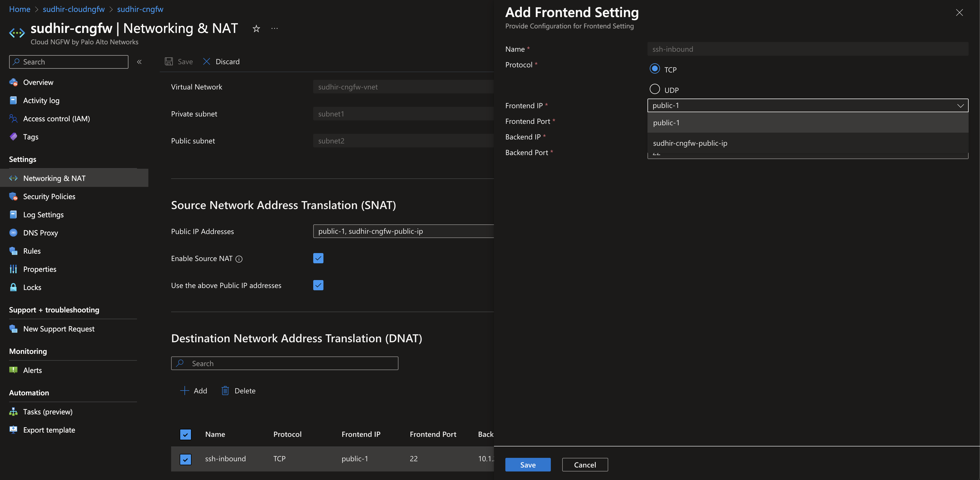
Task: Collapse the left sidebar with the chevron
Action: pos(139,62)
